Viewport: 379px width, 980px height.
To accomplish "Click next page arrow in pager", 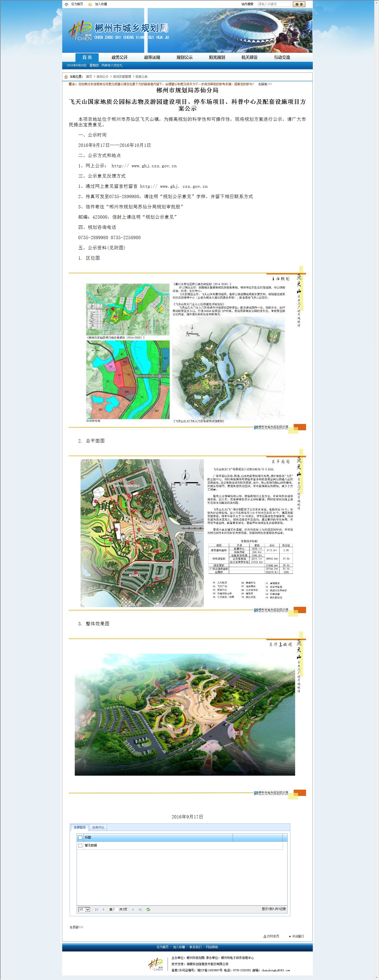I will (133, 909).
